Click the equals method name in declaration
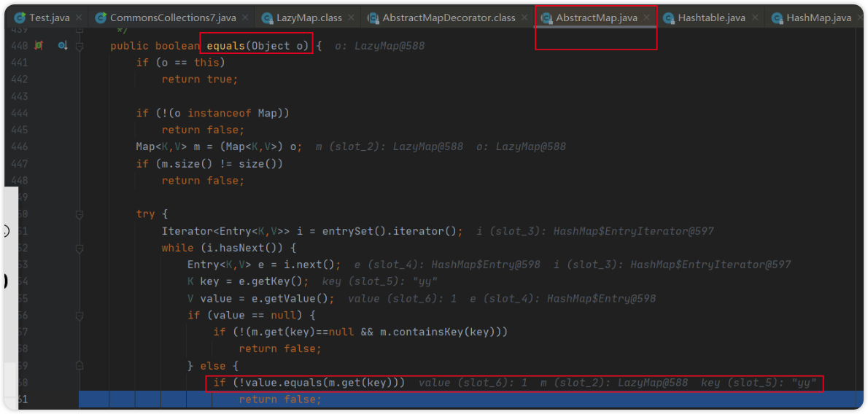 tap(225, 46)
